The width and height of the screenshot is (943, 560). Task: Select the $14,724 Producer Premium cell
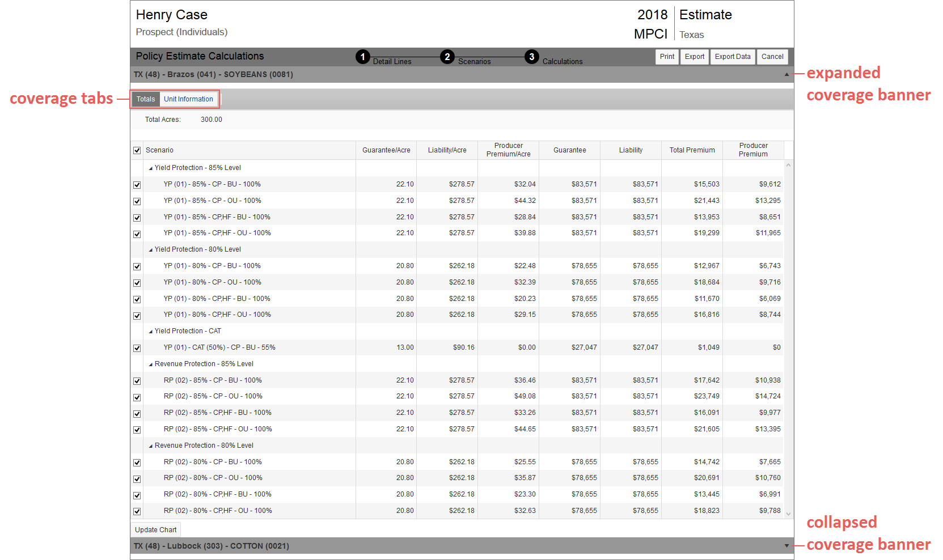(754, 396)
